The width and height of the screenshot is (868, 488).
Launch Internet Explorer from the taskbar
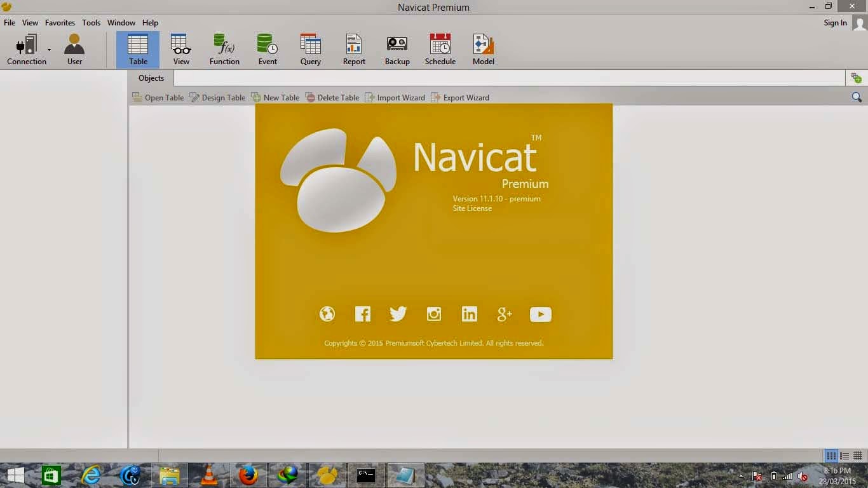click(91, 475)
